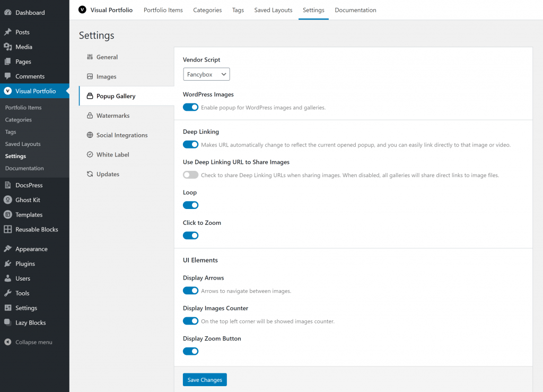This screenshot has height=392, width=543.
Task: Click the Collapse menu label
Action: [x=34, y=342]
